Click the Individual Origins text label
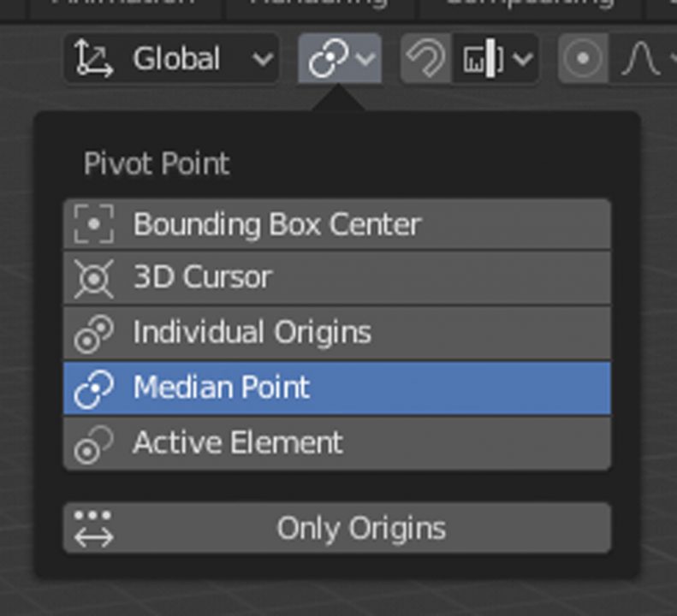The image size is (677, 616). click(x=252, y=333)
